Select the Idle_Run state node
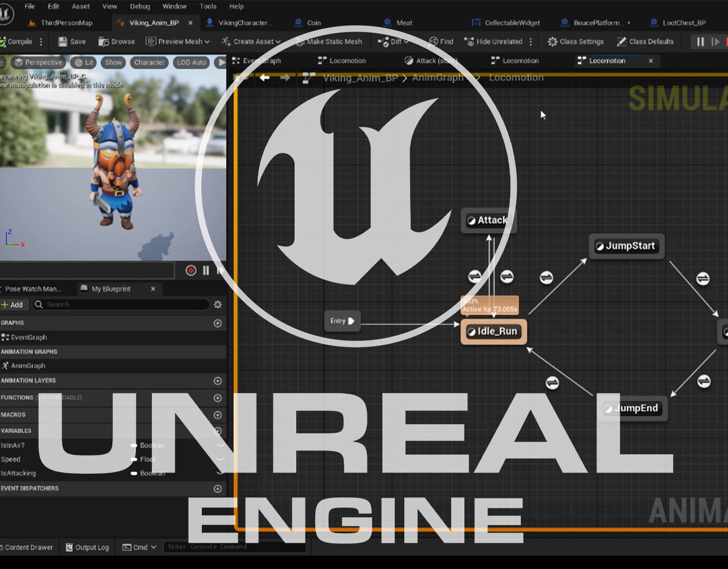Image resolution: width=728 pixels, height=569 pixels. pos(493,331)
